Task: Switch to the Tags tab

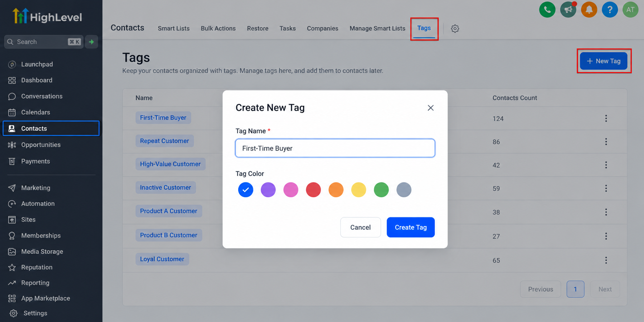Action: tap(424, 28)
